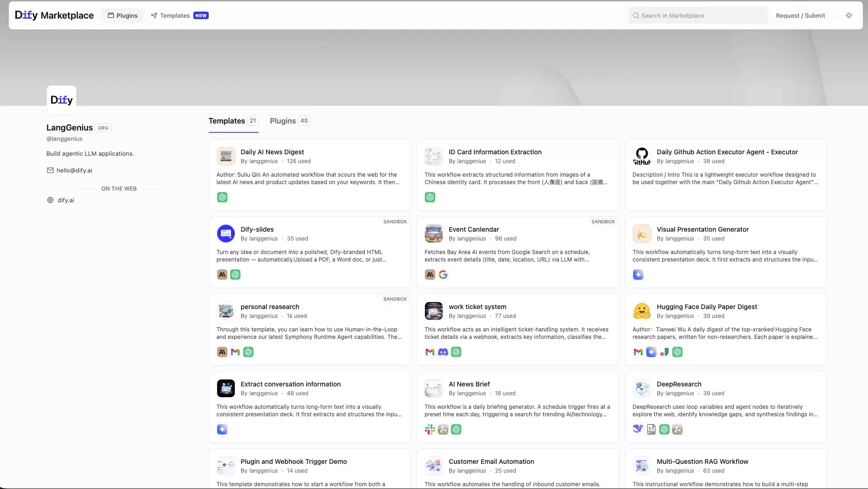Click the Gmail icon in work ticket system card
Viewport: 868px width, 489px height.
pyautogui.click(x=430, y=352)
